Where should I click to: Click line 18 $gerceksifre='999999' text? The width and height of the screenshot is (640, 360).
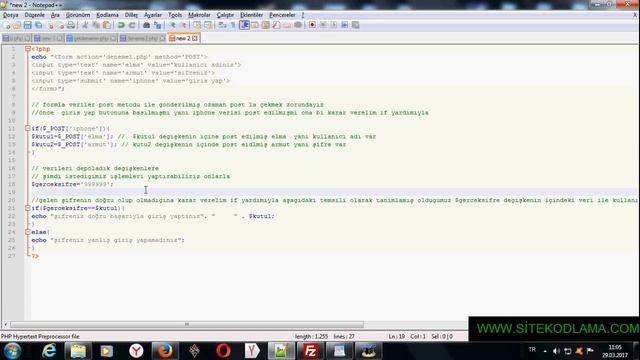click(x=73, y=184)
